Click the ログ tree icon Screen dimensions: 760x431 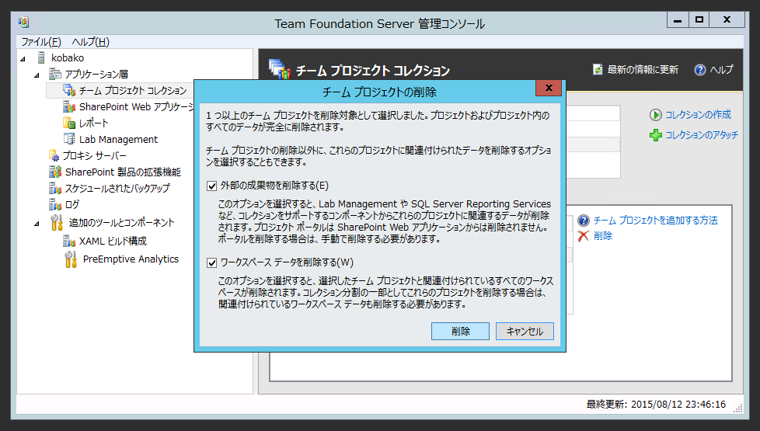coord(55,205)
